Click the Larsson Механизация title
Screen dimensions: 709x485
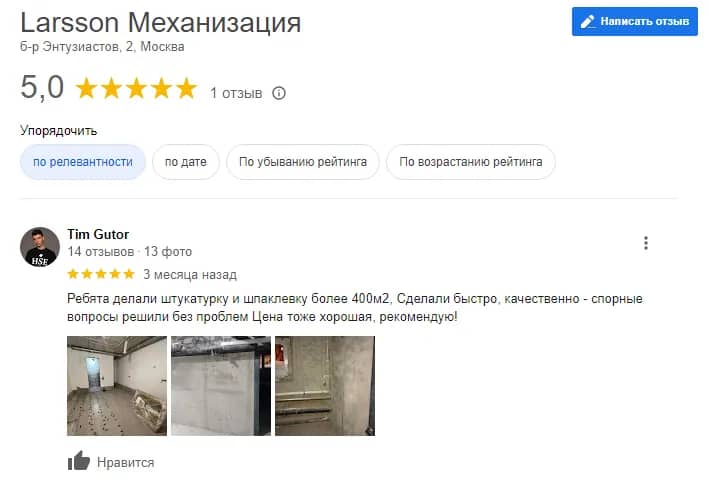(x=161, y=23)
